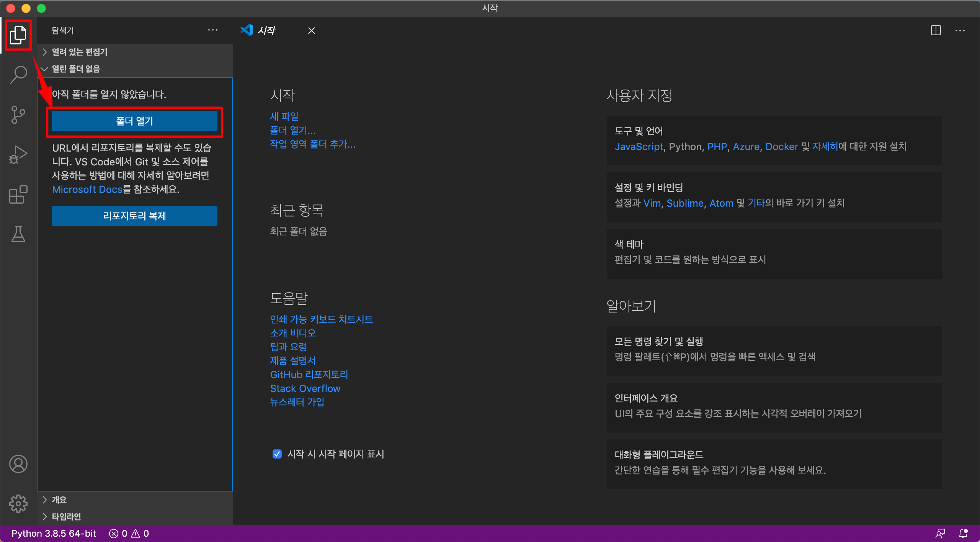Viewport: 980px width, 542px height.
Task: Open the Testing beaker icon
Action: (18, 234)
